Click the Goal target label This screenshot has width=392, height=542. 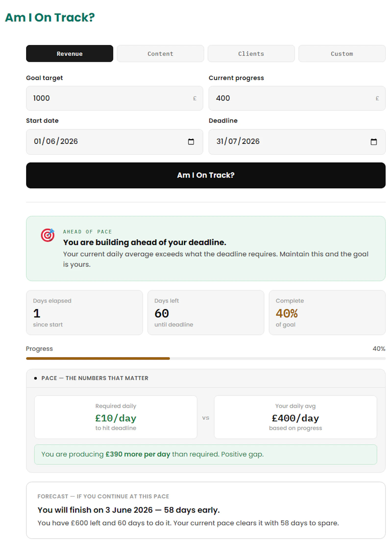point(44,78)
